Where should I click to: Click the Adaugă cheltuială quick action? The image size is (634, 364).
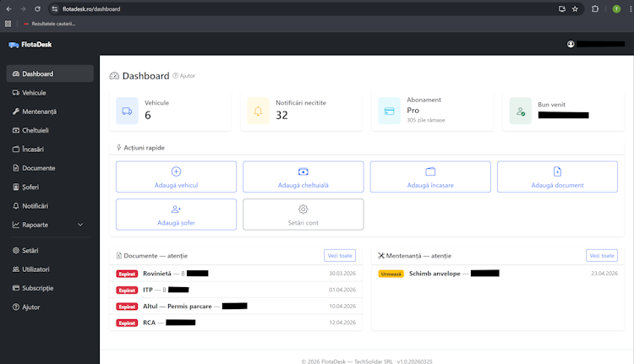click(303, 177)
